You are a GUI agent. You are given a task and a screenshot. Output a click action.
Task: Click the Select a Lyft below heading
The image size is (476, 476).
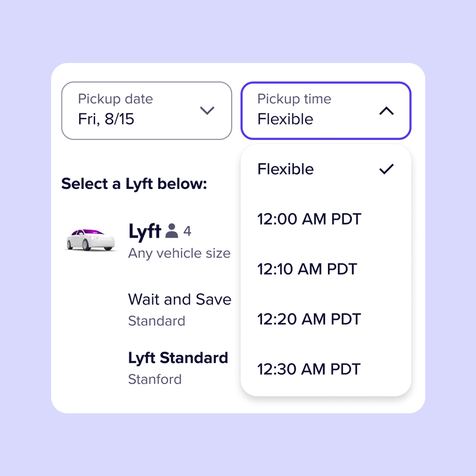[x=134, y=184]
